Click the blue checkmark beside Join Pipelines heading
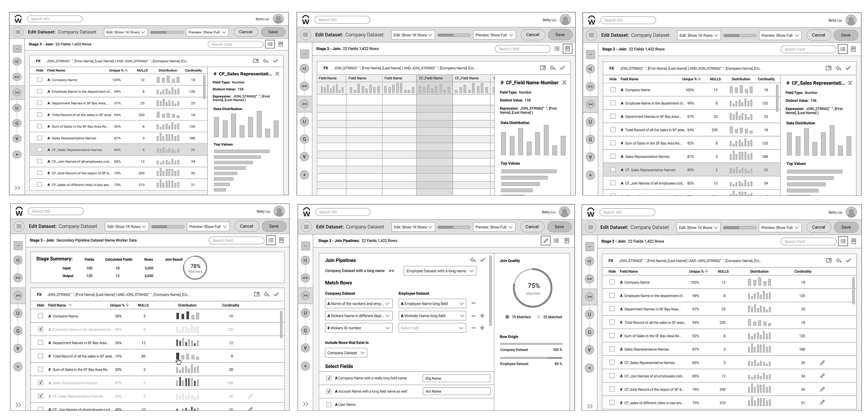Image resolution: width=868 pixels, height=420 pixels. click(x=482, y=260)
